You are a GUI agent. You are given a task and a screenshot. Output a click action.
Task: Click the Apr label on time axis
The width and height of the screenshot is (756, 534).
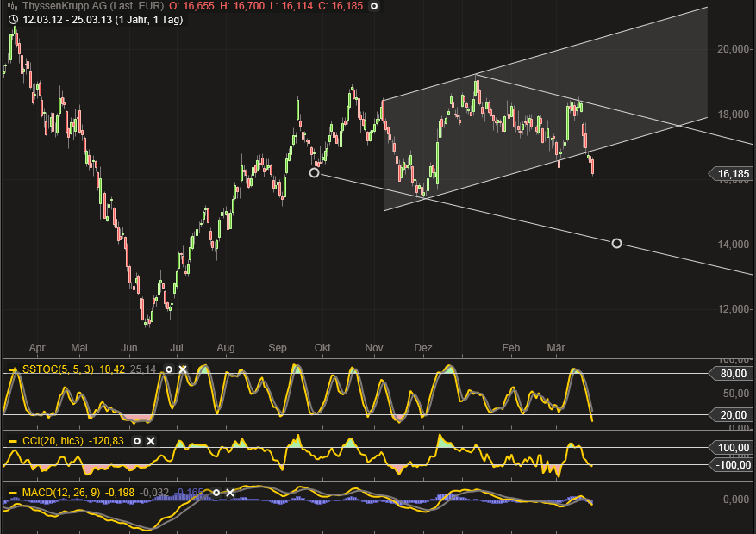tap(37, 348)
